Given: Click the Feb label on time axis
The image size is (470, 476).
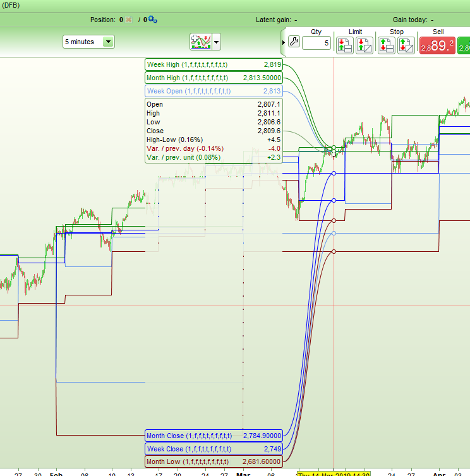Looking at the screenshot, I should point(56,474).
